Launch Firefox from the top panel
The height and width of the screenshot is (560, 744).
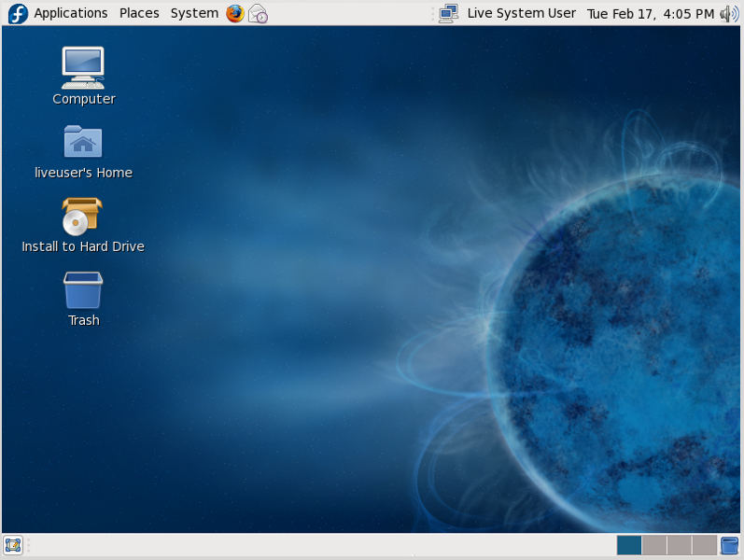235,13
